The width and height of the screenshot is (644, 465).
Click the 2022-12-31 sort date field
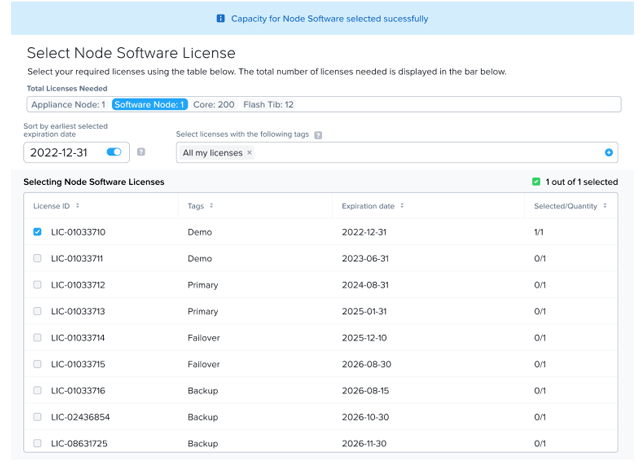coord(76,152)
